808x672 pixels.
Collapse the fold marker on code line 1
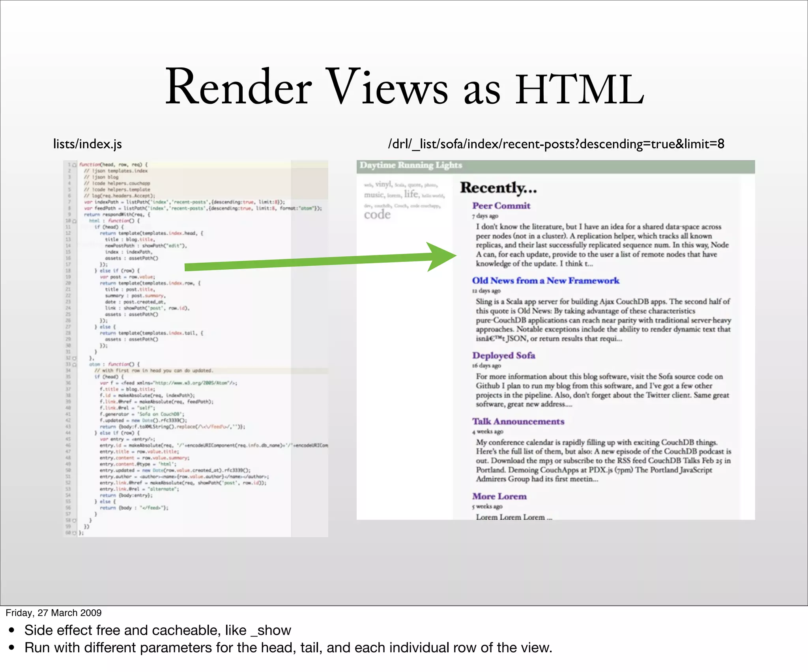[x=74, y=165]
